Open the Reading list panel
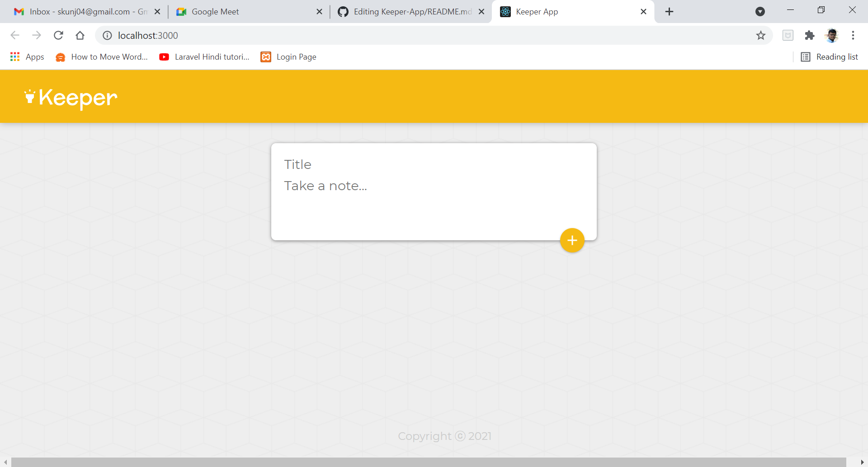This screenshot has height=467, width=868. [830, 57]
